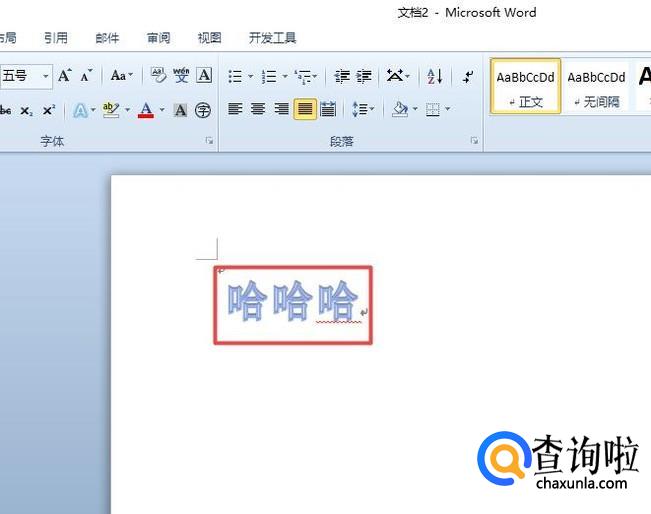Open the Shading dropdown arrow
This screenshot has height=514, width=651.
pos(415,109)
